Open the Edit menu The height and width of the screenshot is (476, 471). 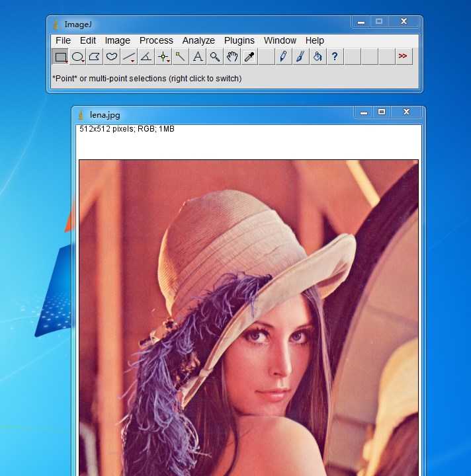(88, 40)
